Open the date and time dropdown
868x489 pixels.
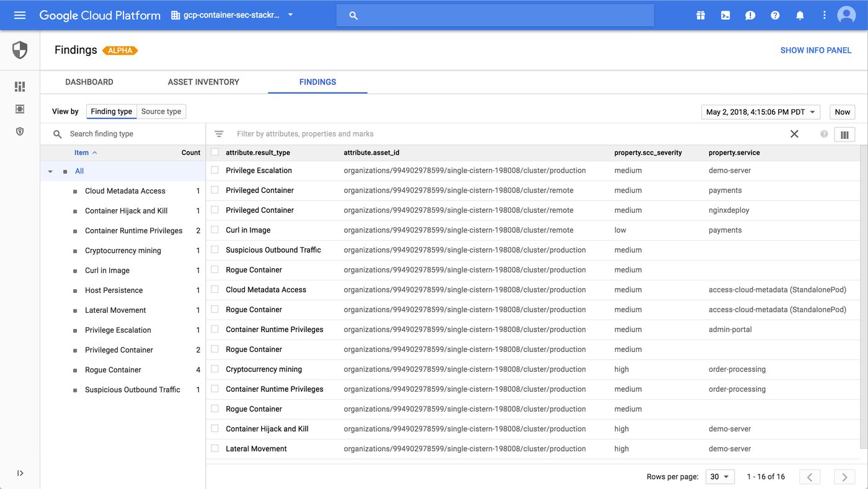(761, 112)
